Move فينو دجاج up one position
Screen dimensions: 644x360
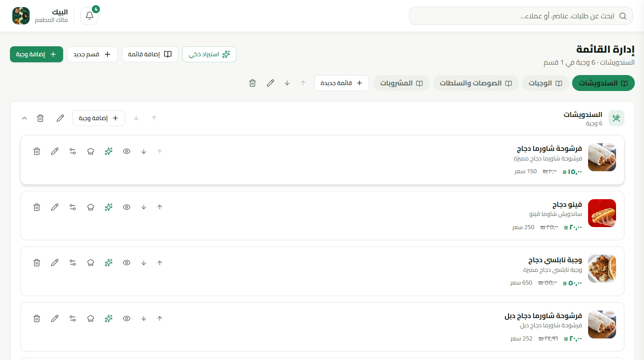pos(160,207)
